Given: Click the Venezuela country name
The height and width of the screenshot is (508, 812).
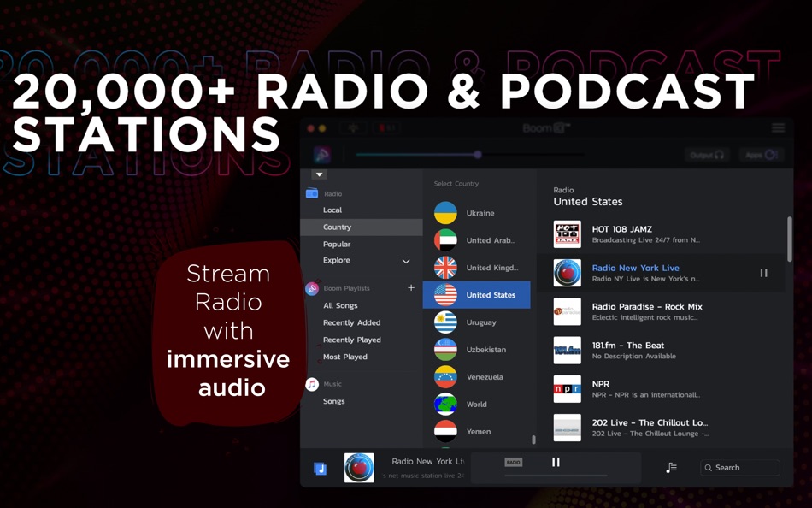Looking at the screenshot, I should click(x=485, y=377).
